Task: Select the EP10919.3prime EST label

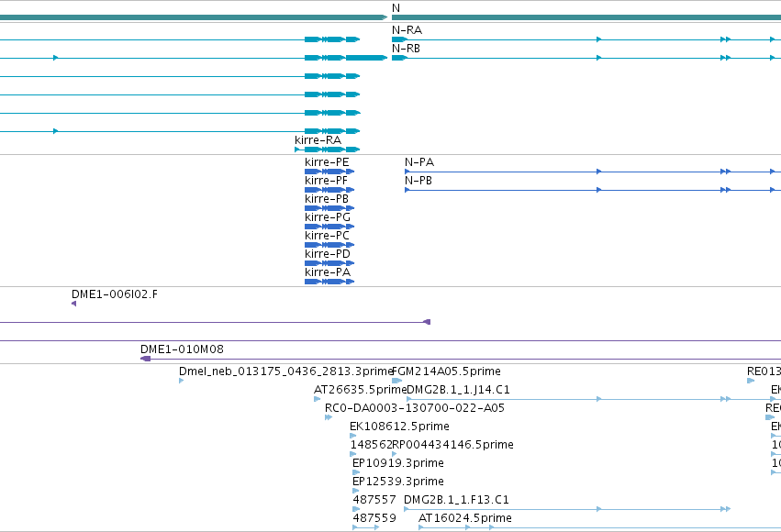Action: coord(398,464)
